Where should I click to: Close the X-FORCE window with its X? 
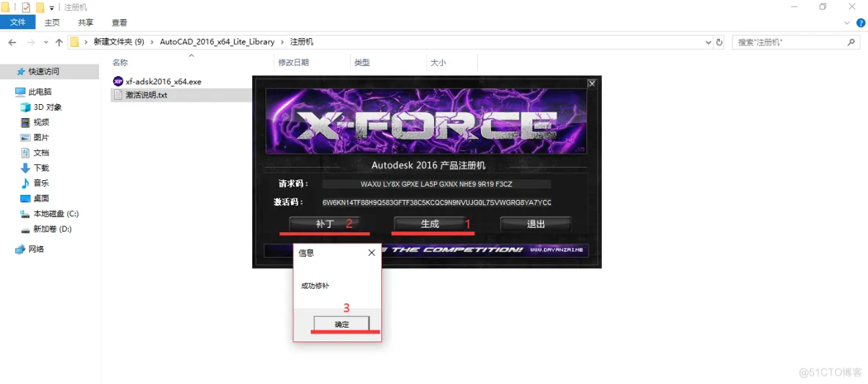(592, 84)
